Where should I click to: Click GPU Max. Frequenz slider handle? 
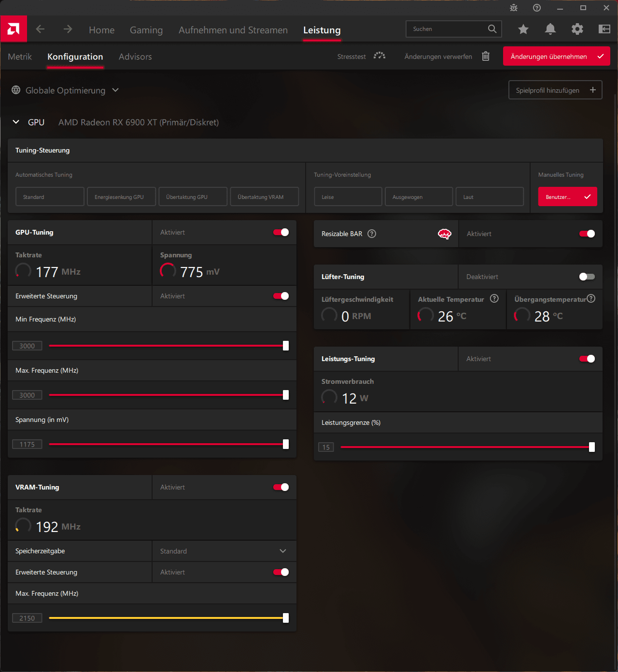pos(286,395)
